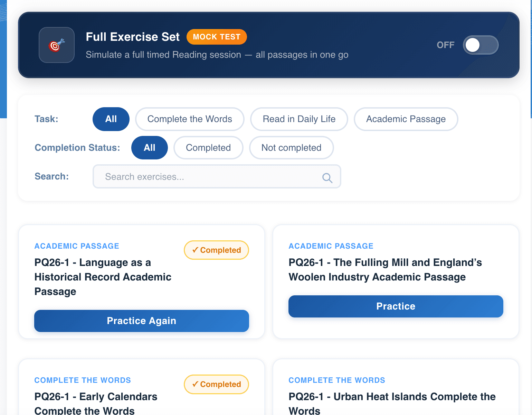Show only Not completed exercises
The width and height of the screenshot is (532, 415).
291,148
